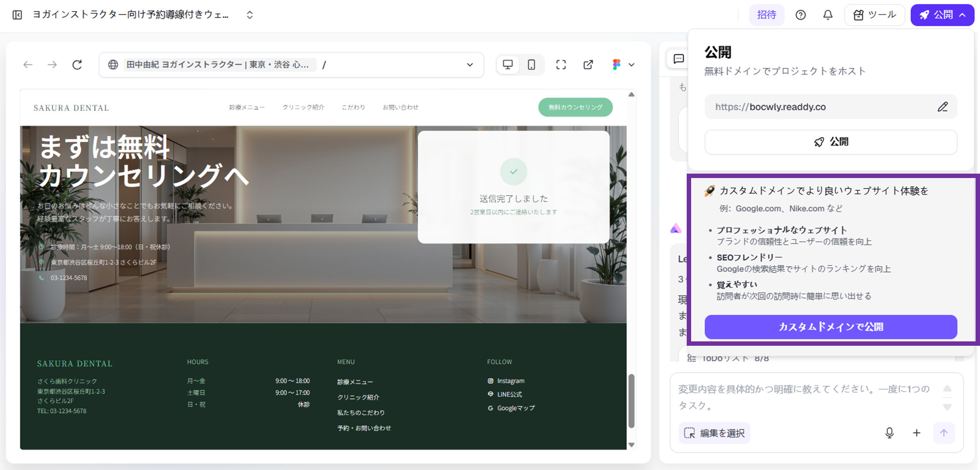Click the chat message input field
Viewport: 980px width, 470px height.
(806, 397)
